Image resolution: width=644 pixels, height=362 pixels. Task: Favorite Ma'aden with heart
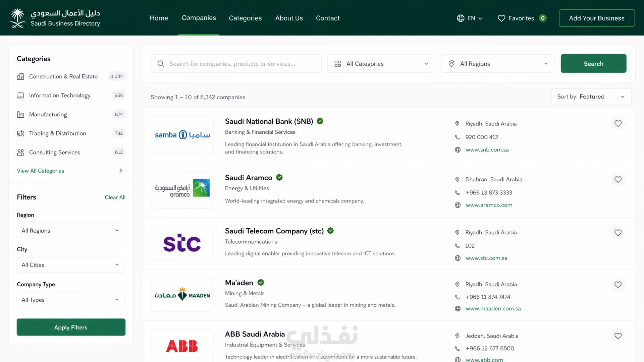pos(618,285)
